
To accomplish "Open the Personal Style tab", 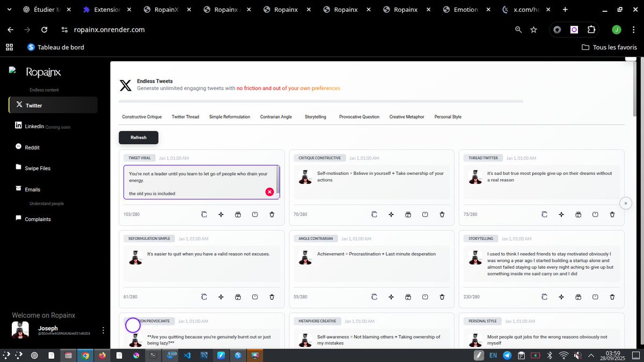I will coord(448,116).
